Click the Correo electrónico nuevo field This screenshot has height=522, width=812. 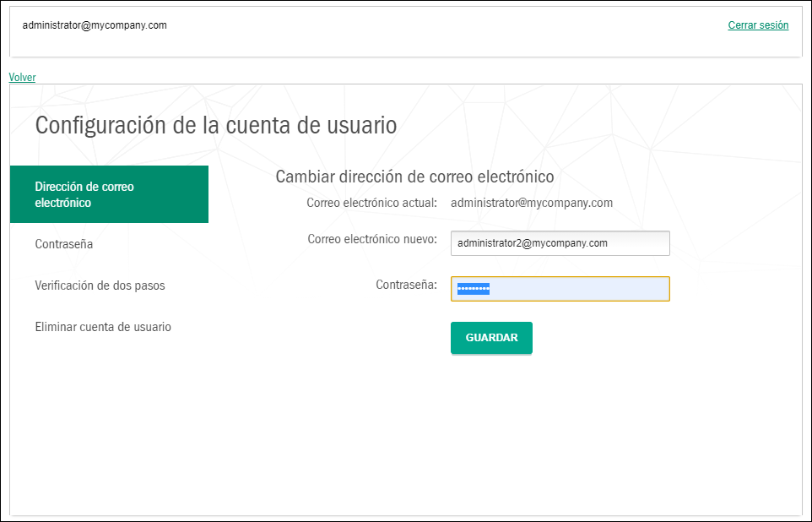click(x=560, y=243)
